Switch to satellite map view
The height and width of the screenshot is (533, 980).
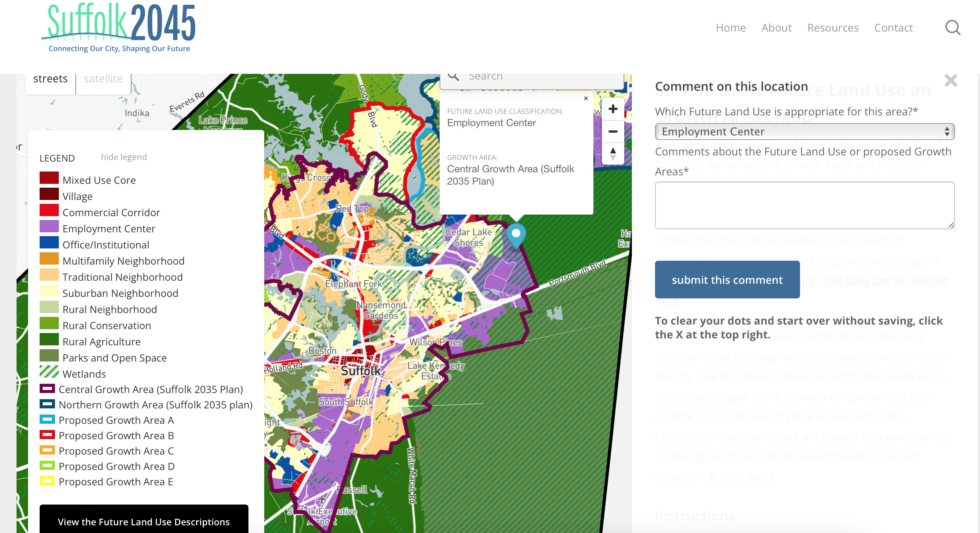tap(103, 78)
